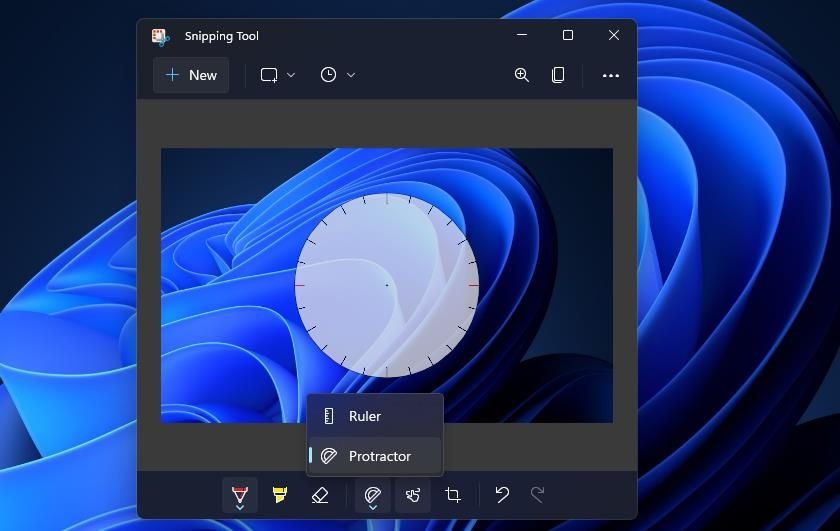The image size is (840, 531).
Task: Click the greyed redo arrow
Action: point(537,495)
